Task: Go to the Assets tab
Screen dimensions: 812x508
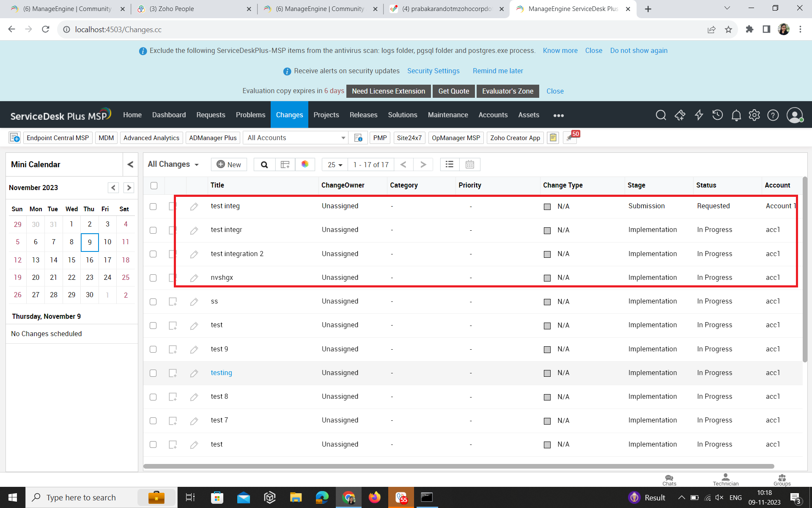Action: pyautogui.click(x=528, y=115)
